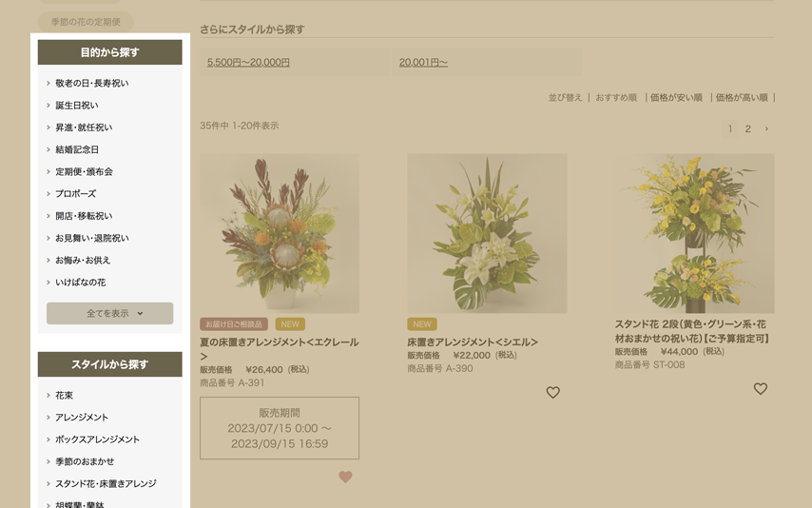
Task: Click 季節の花の定期便 button
Action: [x=86, y=22]
